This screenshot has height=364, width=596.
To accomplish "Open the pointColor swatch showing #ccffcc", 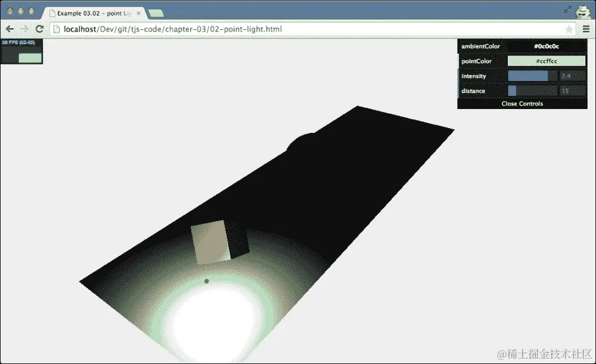I will 546,61.
